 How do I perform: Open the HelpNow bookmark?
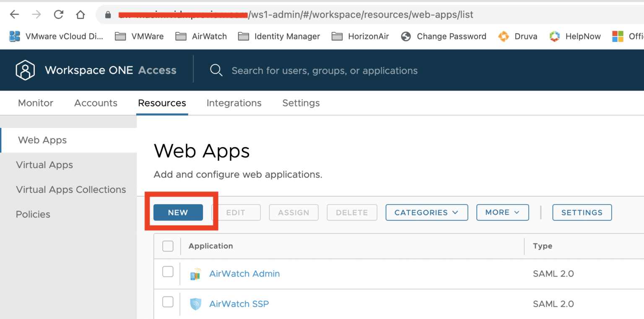pos(576,36)
